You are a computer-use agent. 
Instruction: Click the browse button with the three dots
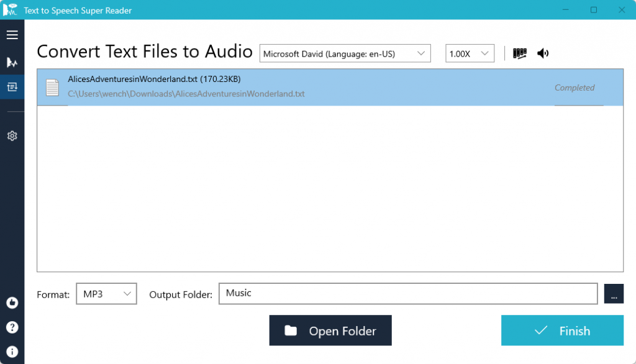point(614,294)
